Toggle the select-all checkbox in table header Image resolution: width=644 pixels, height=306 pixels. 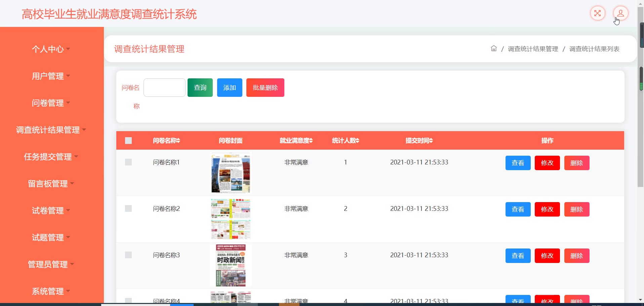pyautogui.click(x=128, y=141)
